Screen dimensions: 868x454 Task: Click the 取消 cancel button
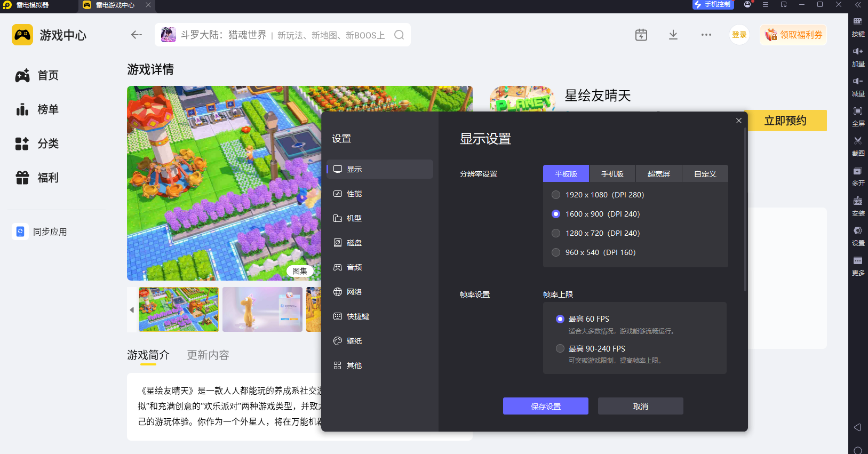(x=640, y=406)
